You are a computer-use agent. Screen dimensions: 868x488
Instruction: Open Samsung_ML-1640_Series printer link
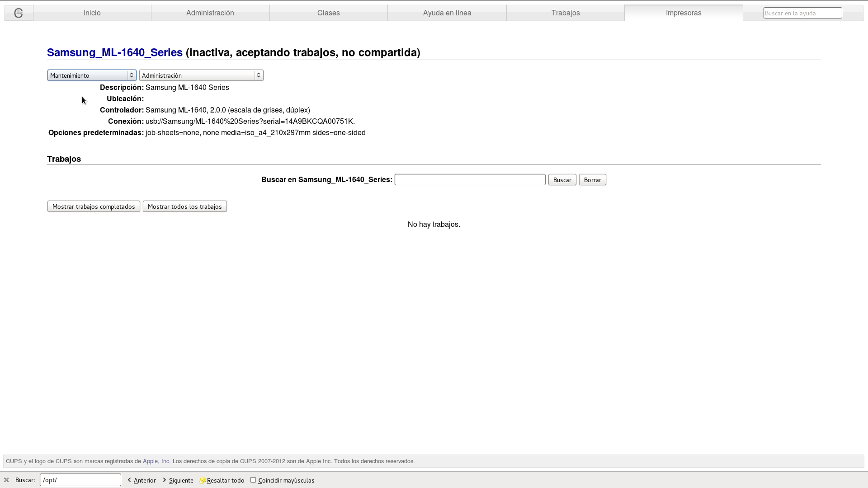tap(115, 52)
